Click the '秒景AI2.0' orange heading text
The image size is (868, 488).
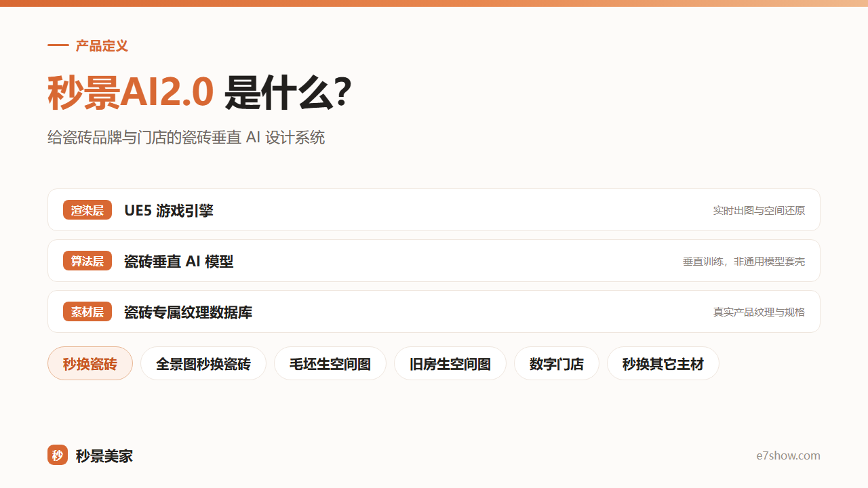click(131, 93)
